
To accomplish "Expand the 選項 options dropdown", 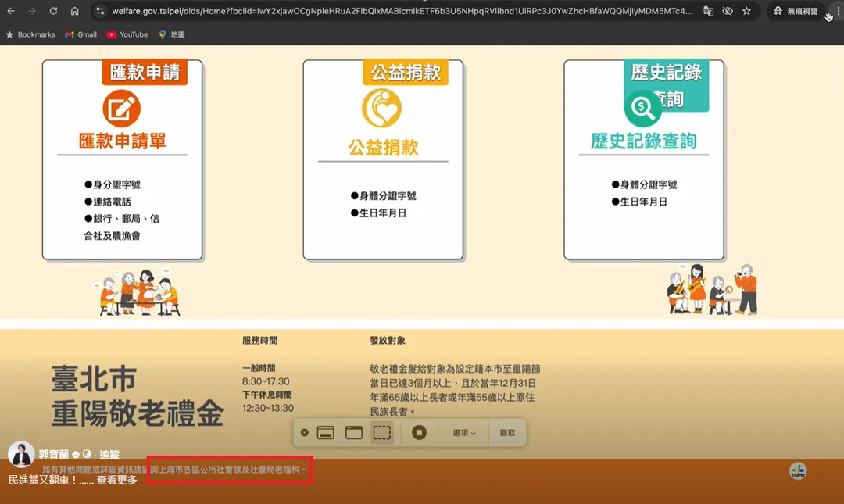I will (464, 432).
